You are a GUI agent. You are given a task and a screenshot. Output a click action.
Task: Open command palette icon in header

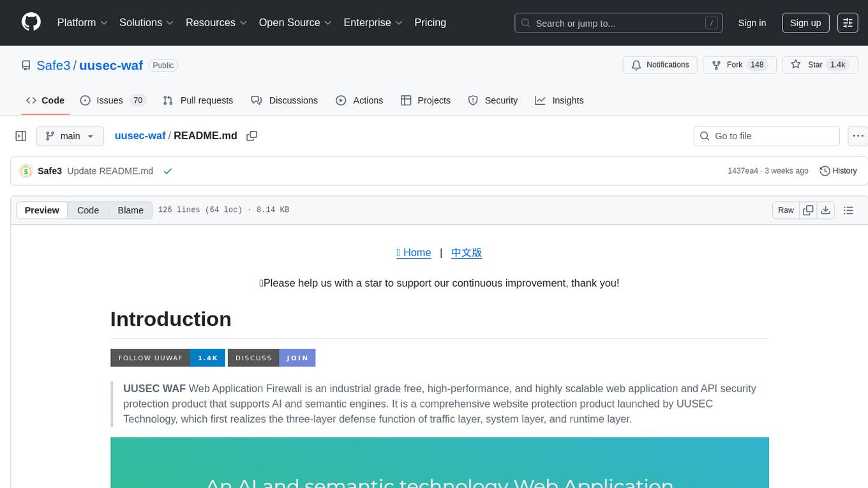pos(848,22)
